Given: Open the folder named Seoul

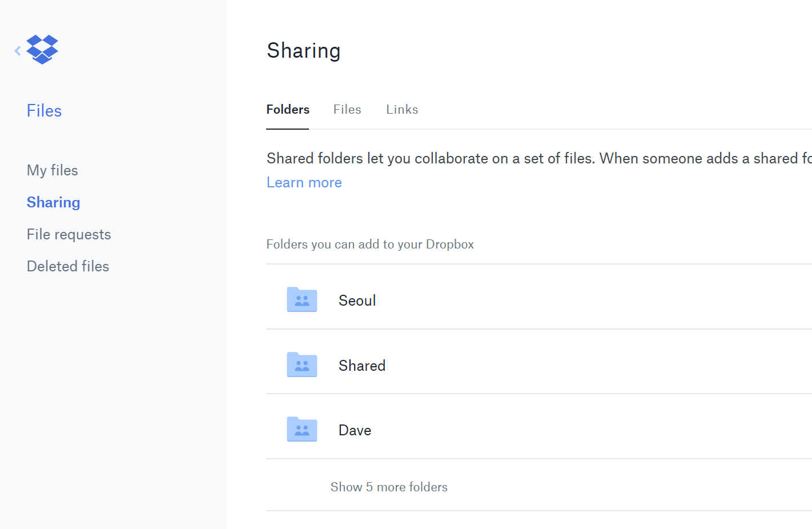Looking at the screenshot, I should coord(357,300).
